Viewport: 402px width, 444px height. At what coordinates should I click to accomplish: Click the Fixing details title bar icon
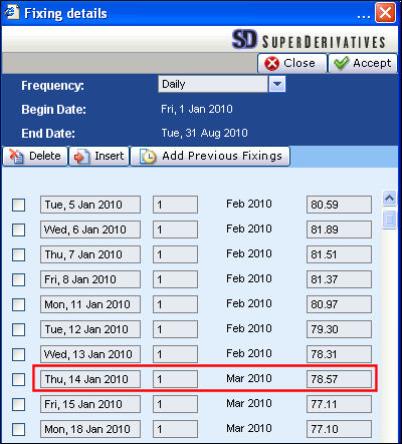[x=11, y=12]
